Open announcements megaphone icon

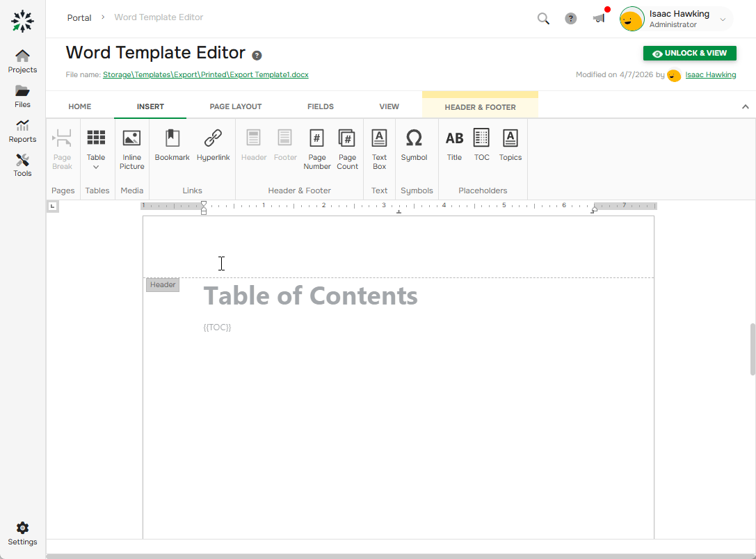pyautogui.click(x=599, y=18)
